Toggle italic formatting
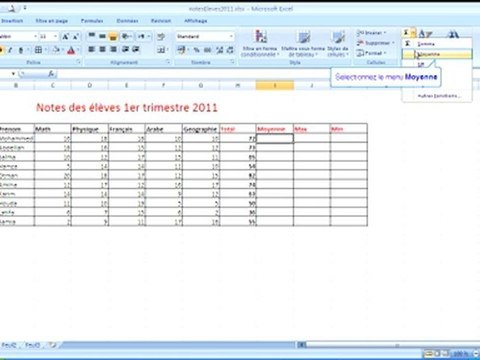Image resolution: width=480 pixels, height=360 pixels. pyautogui.click(x=10, y=50)
